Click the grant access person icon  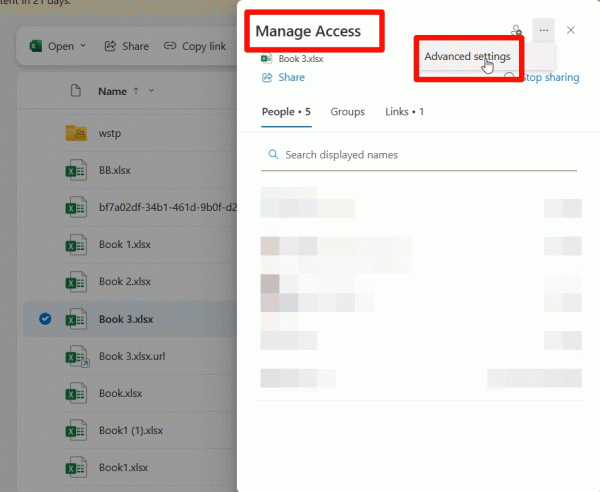coord(516,31)
